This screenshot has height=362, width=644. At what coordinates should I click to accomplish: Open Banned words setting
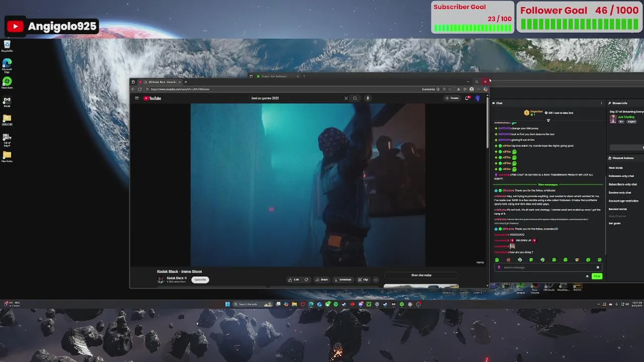click(618, 209)
